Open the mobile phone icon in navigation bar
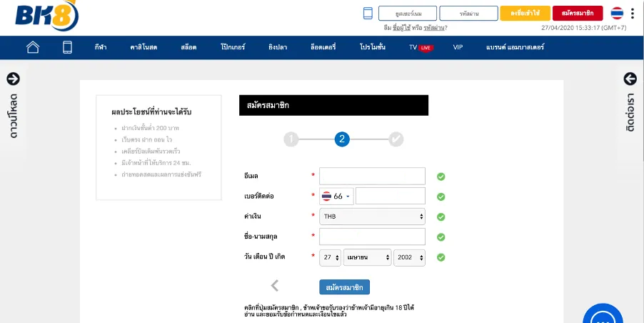Image resolution: width=644 pixels, height=323 pixels. [67, 47]
